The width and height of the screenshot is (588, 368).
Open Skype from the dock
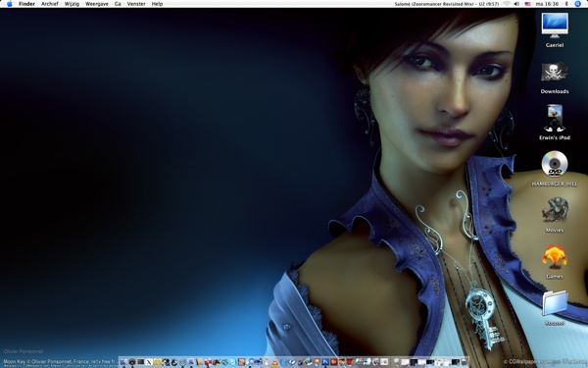point(233,362)
